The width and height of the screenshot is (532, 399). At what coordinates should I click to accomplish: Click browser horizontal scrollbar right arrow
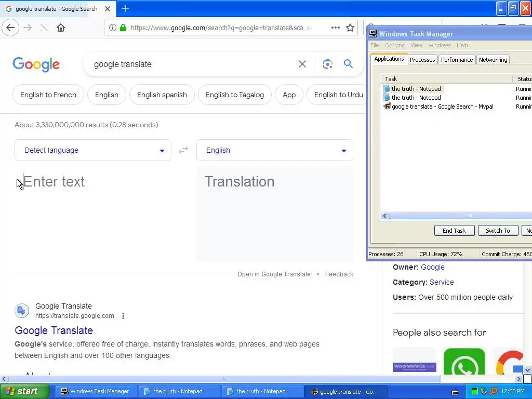519,379
